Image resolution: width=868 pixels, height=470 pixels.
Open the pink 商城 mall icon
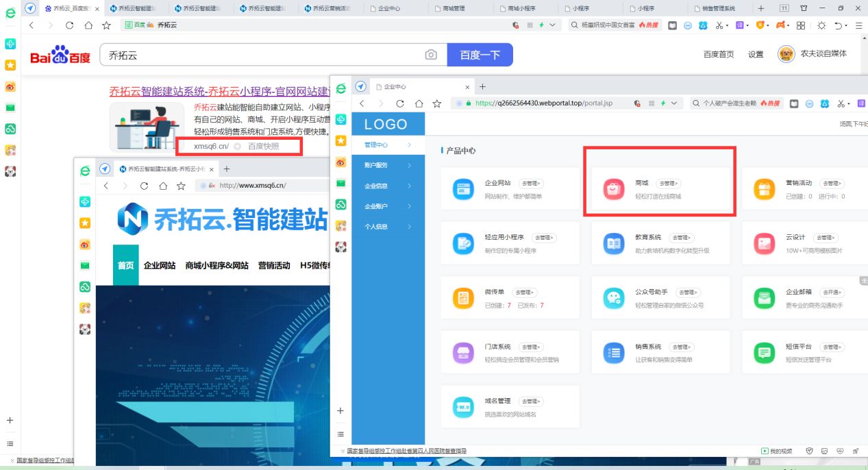coord(613,188)
